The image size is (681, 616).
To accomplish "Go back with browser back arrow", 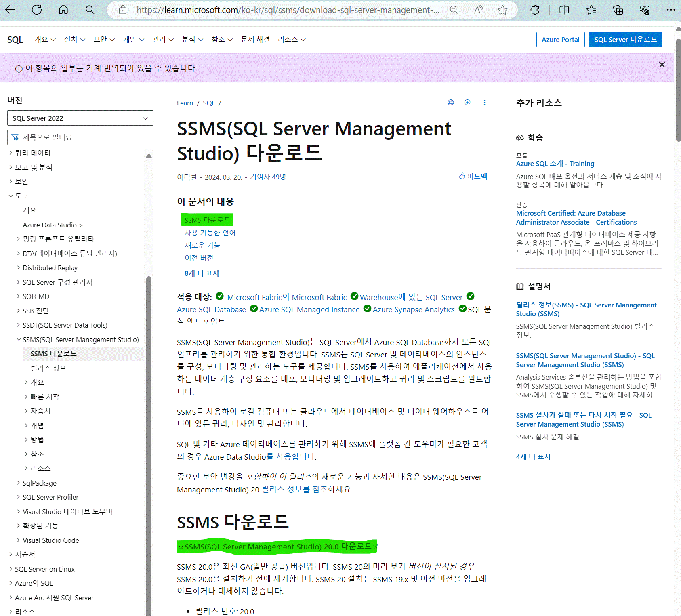I will 10,10.
